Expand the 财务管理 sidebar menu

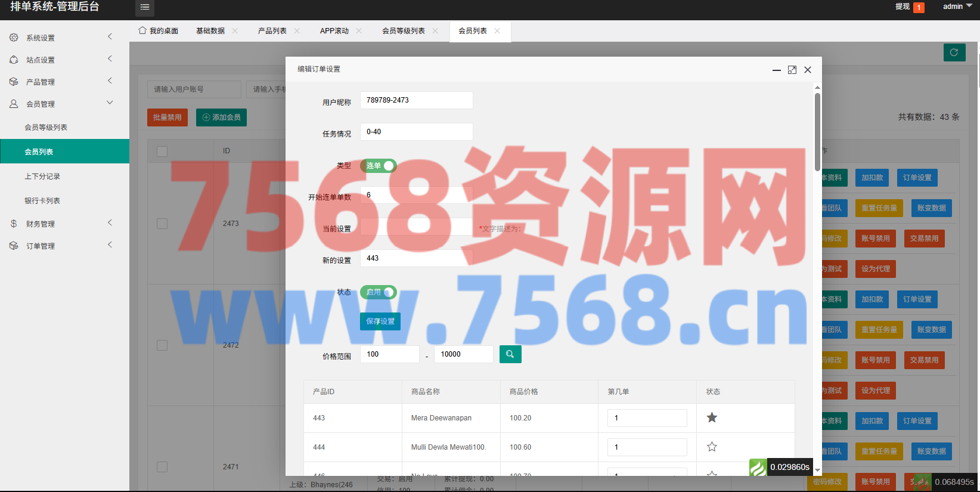pyautogui.click(x=64, y=224)
